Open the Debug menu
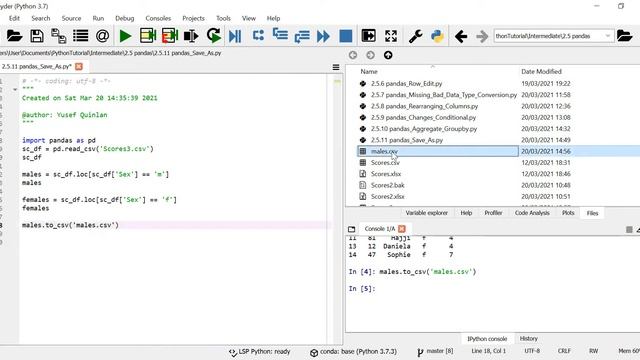Screen dimensions: 640x360 (124, 18)
